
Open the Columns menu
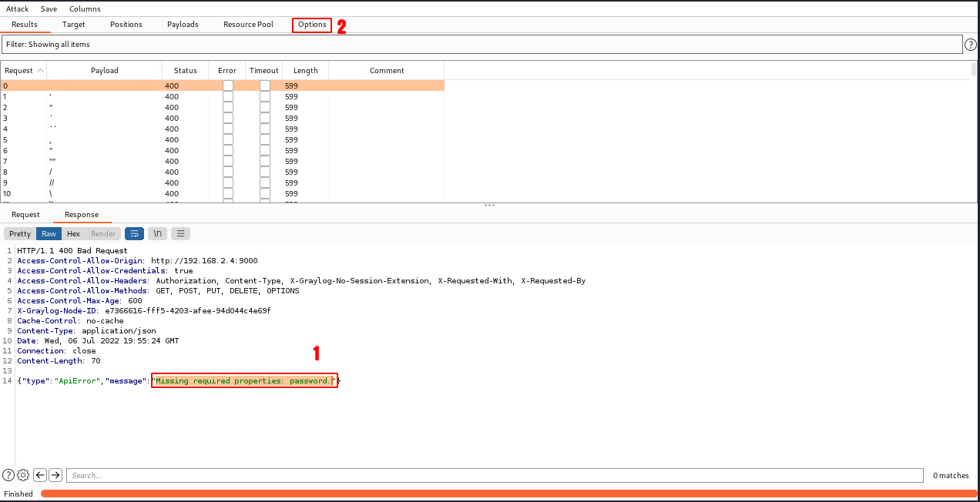85,8
